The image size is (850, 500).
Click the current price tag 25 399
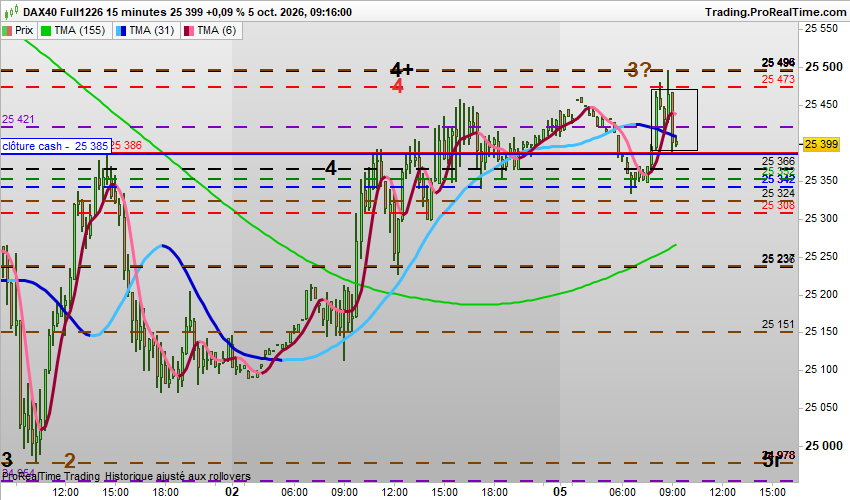(822, 144)
